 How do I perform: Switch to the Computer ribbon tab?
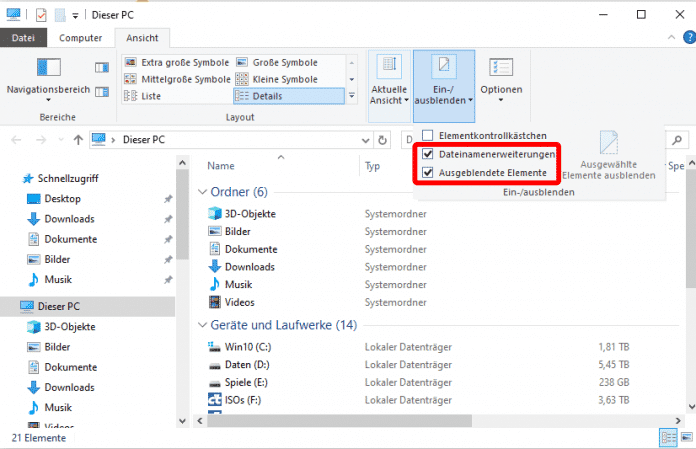[80, 38]
